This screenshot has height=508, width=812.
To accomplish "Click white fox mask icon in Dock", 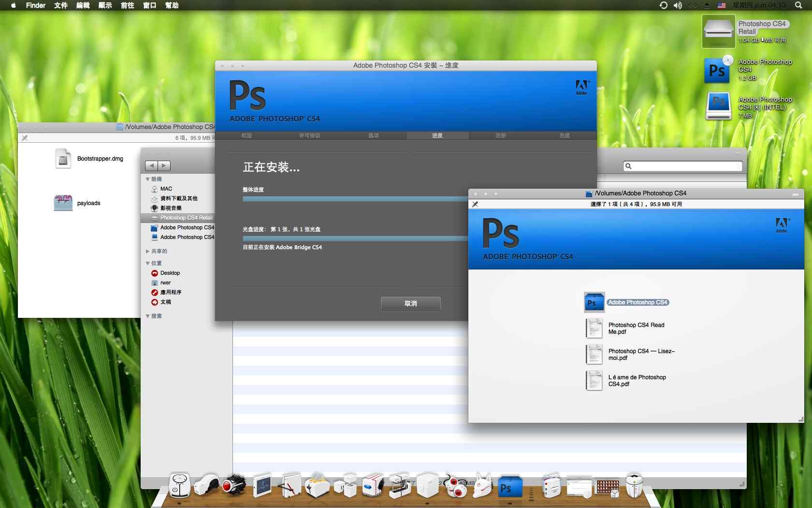I will pyautogui.click(x=482, y=485).
